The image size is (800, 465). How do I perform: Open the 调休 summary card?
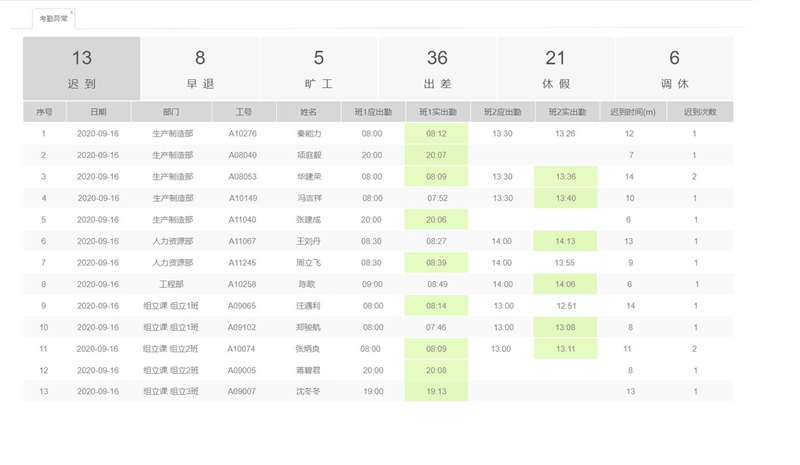click(674, 68)
